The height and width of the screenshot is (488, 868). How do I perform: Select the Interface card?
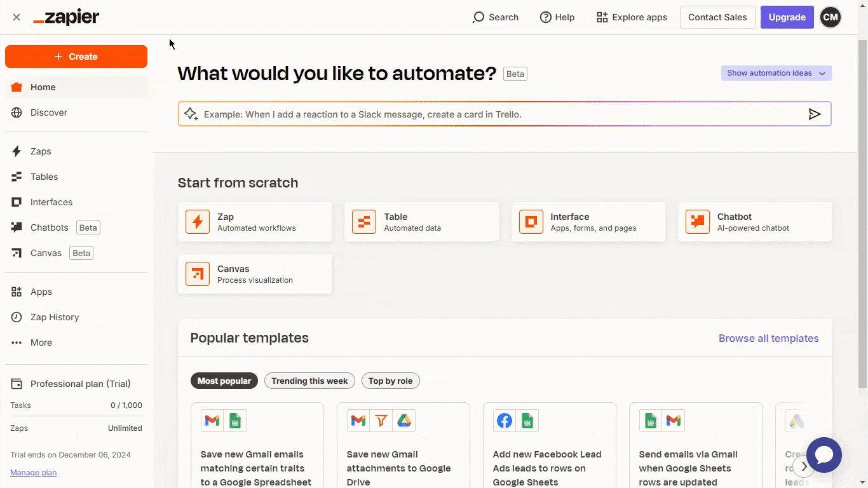click(588, 222)
